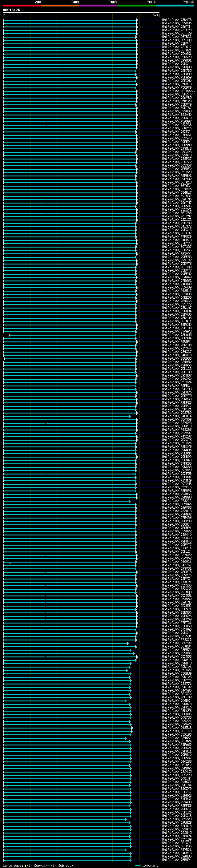Image resolution: width=197 pixels, height=868 pixels.
Task: Select the UniRef100_A7J2I2 label
Action: click(x=177, y=501)
